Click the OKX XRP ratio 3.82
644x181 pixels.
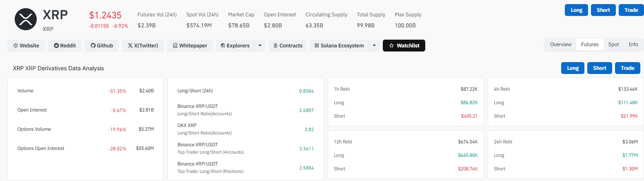pos(309,130)
